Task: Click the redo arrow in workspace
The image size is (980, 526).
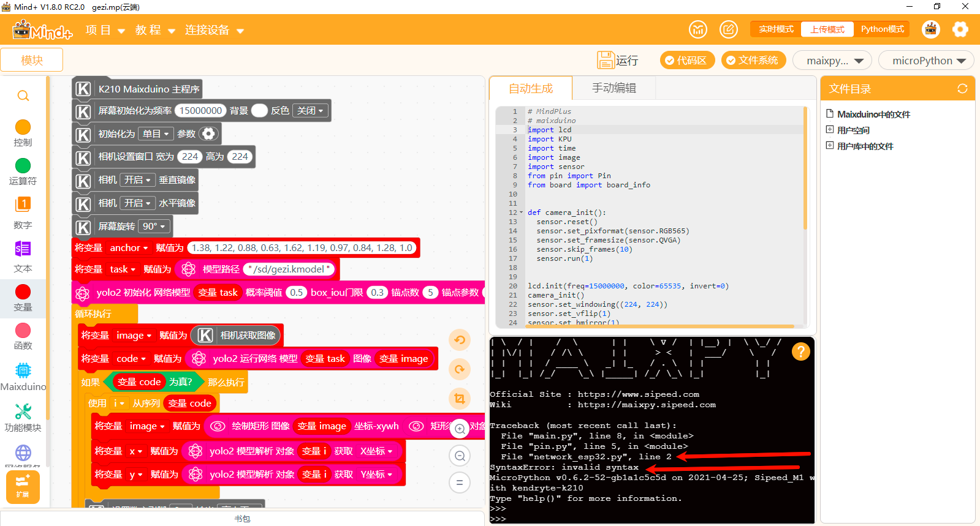Action: pos(460,369)
